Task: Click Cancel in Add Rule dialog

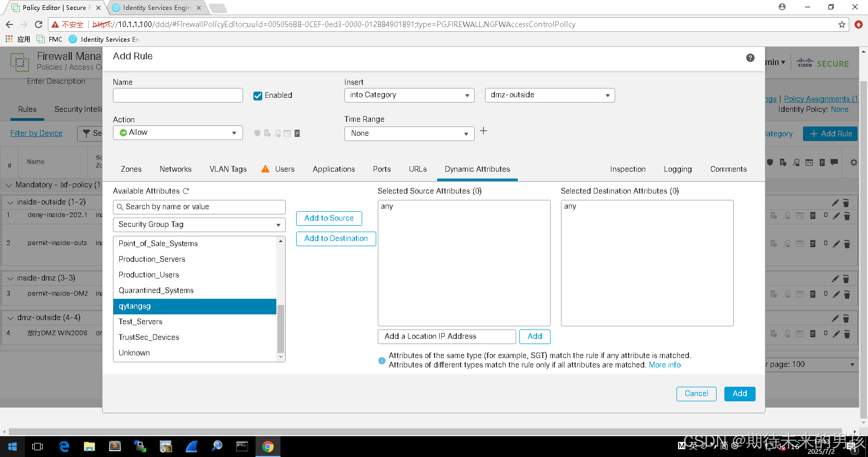Action: pos(696,393)
